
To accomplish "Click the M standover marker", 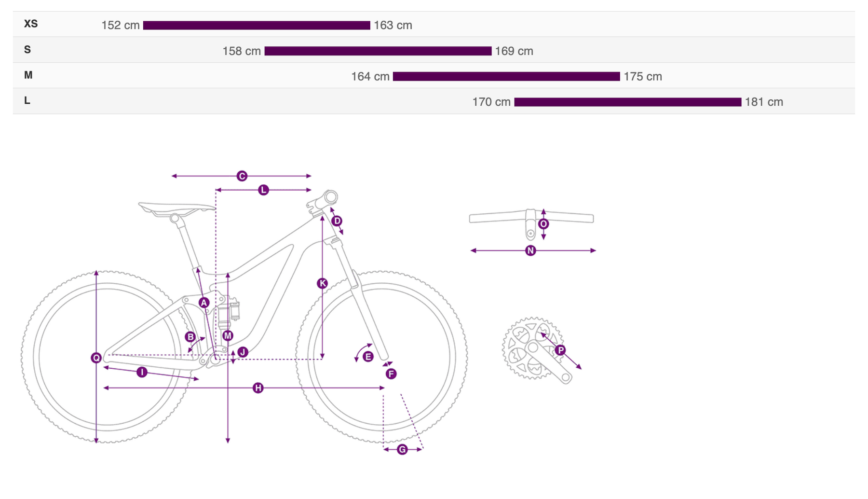I will (228, 335).
